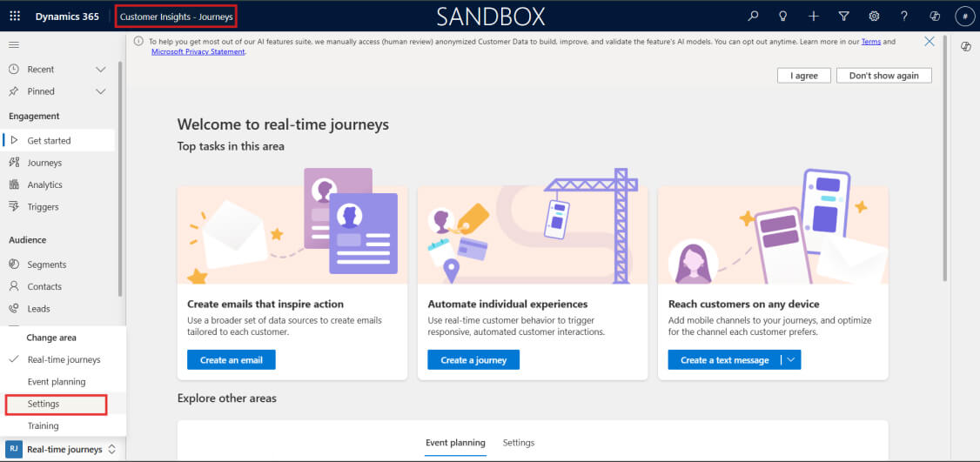The height and width of the screenshot is (462, 980).
Task: Expand the Pinned section chevron
Action: 101,91
